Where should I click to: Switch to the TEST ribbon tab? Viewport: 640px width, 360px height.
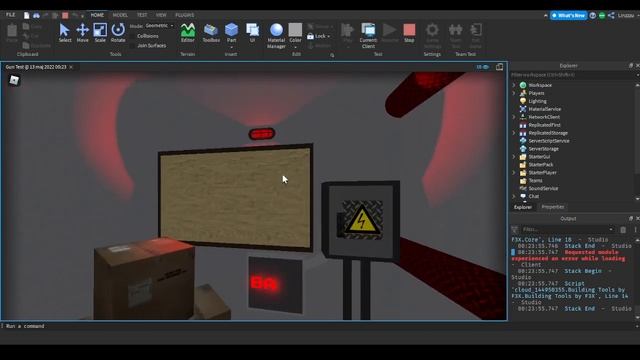[142, 15]
